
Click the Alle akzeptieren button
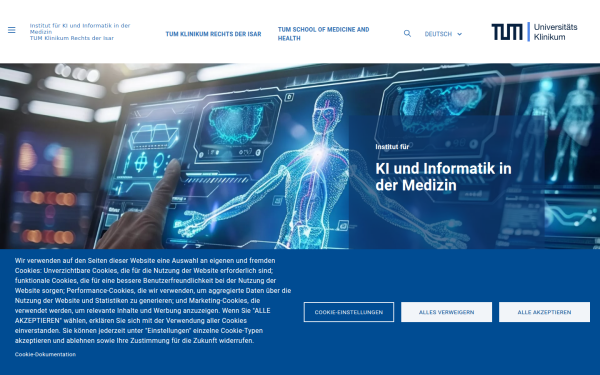point(544,312)
